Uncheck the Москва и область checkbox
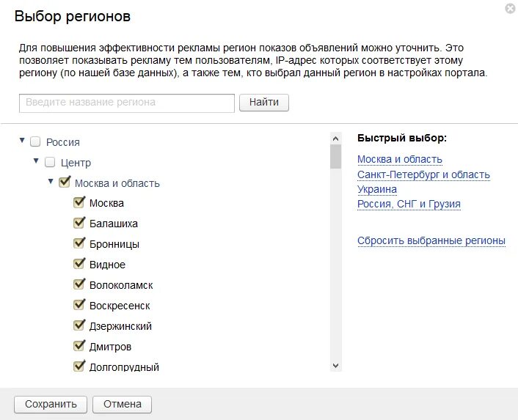This screenshot has height=420, width=518. (x=65, y=182)
